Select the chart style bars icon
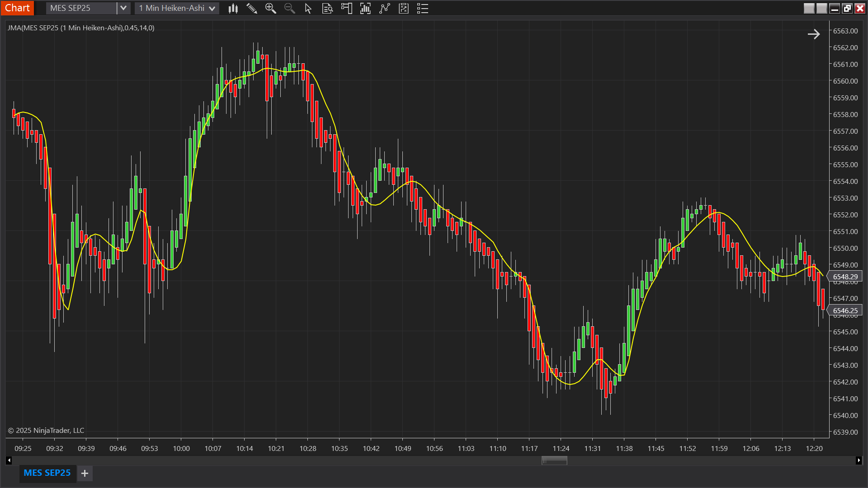 tap(233, 8)
